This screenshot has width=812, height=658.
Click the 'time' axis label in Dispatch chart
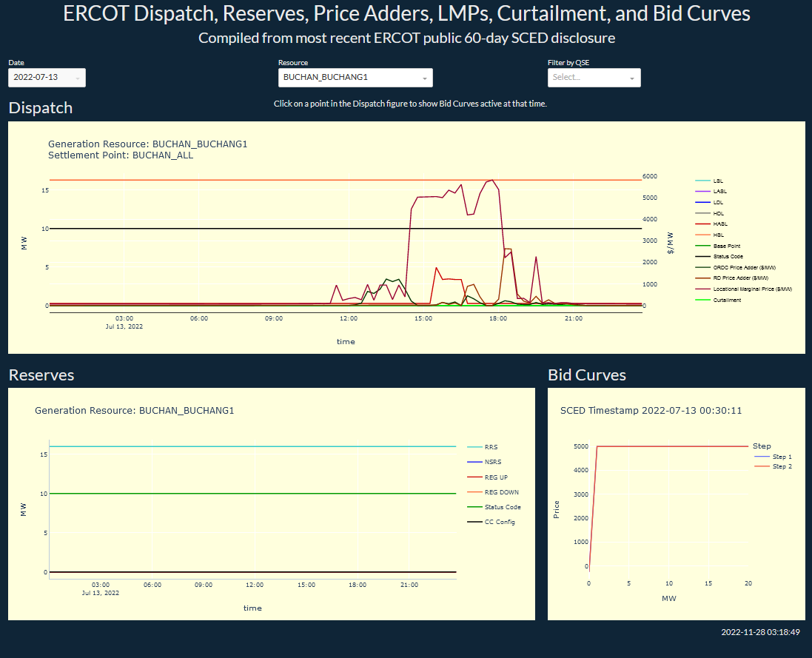346,342
